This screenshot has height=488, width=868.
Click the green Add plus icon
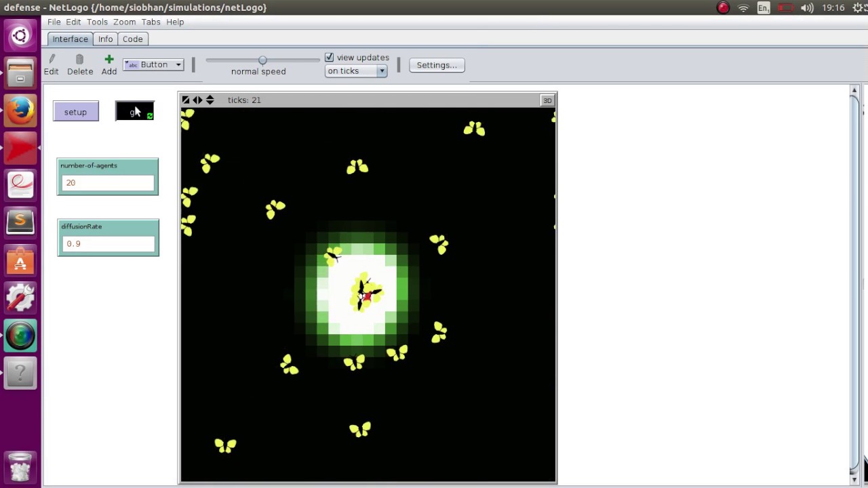coord(109,60)
